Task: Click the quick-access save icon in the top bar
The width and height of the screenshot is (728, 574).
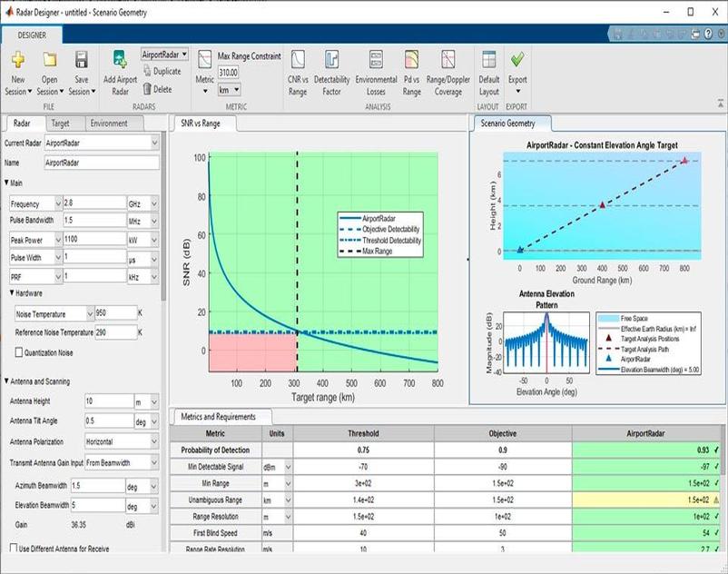Action: pos(618,34)
